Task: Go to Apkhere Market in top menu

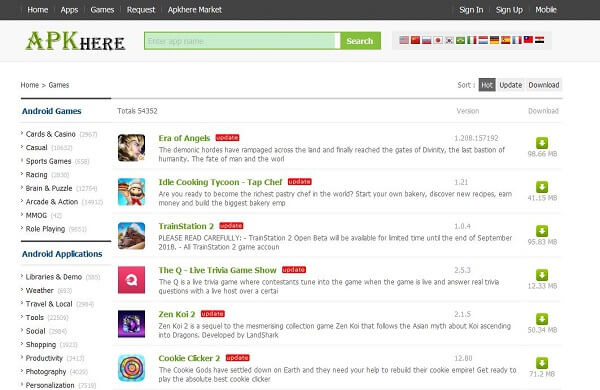Action: coord(194,10)
